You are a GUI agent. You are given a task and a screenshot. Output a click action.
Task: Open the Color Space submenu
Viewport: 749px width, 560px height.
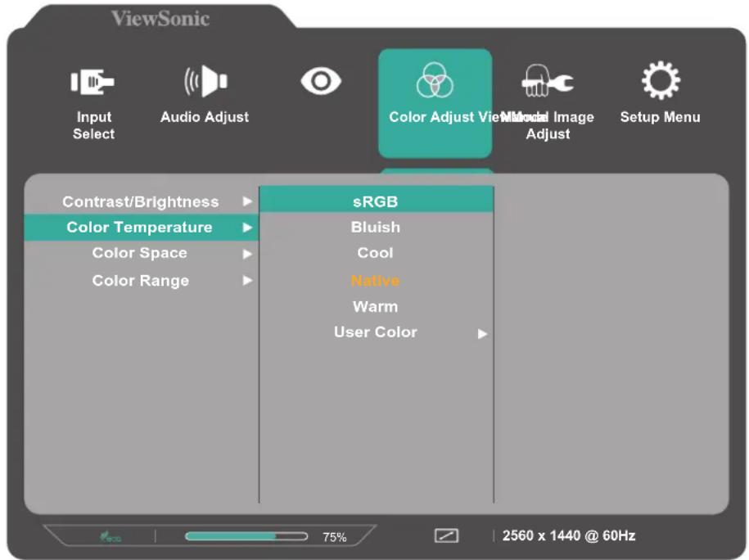[x=142, y=253]
